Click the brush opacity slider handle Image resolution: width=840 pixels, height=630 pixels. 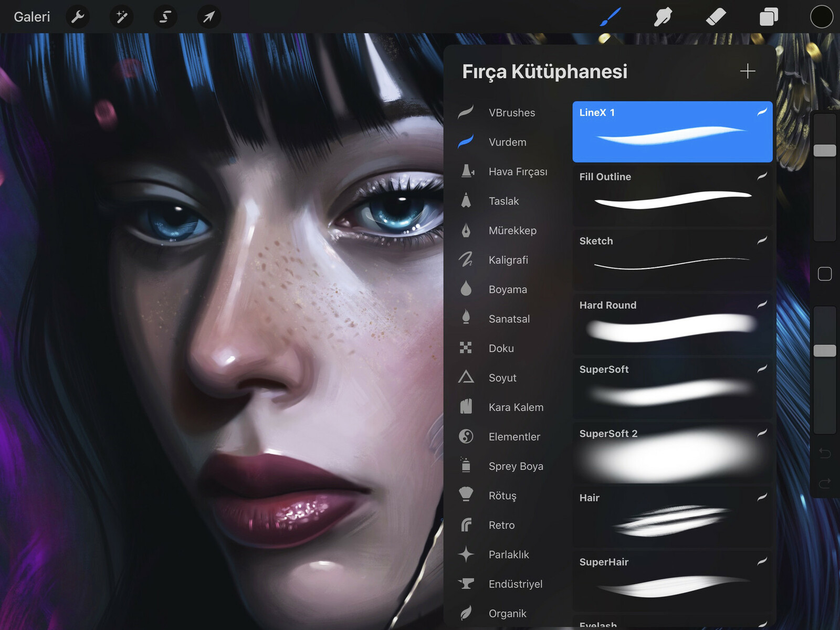click(x=825, y=351)
